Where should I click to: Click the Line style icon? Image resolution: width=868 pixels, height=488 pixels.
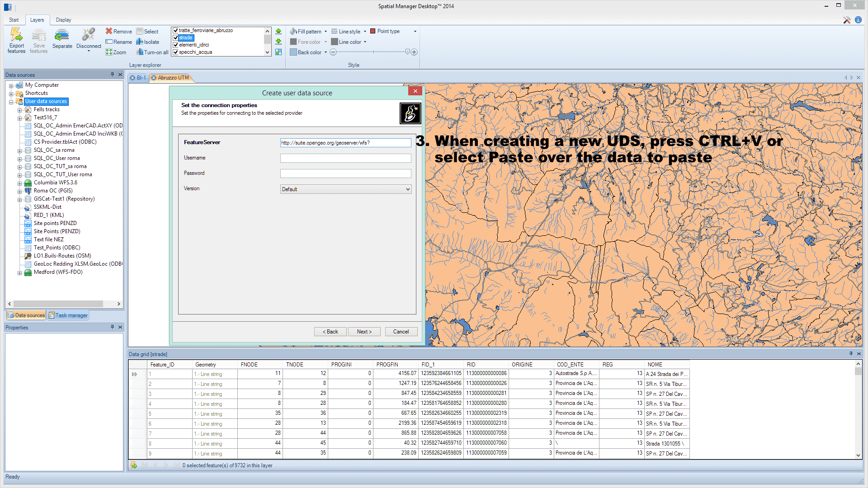point(334,31)
